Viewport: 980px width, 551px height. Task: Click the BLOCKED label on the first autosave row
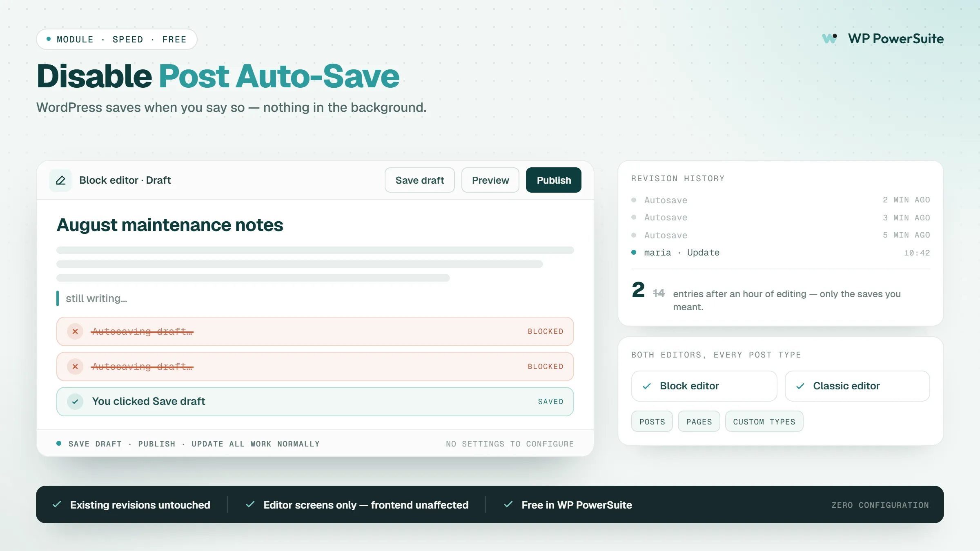pyautogui.click(x=546, y=331)
